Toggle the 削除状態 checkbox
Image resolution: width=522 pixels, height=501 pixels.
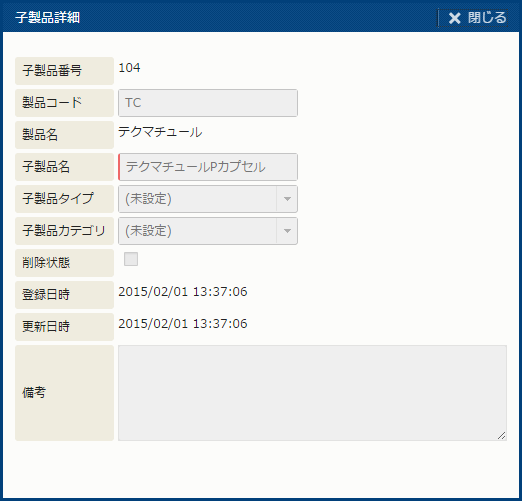(131, 259)
